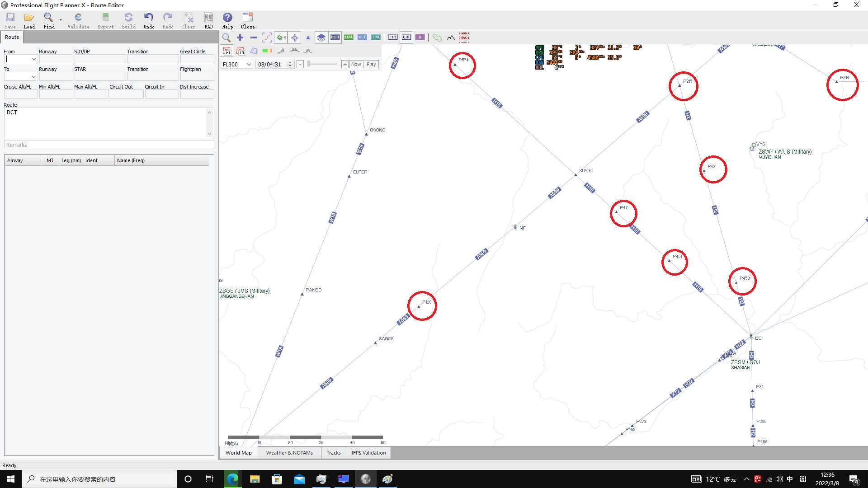Open the FL300 flight level dropdown
The height and width of the screenshot is (488, 868).
click(x=249, y=64)
